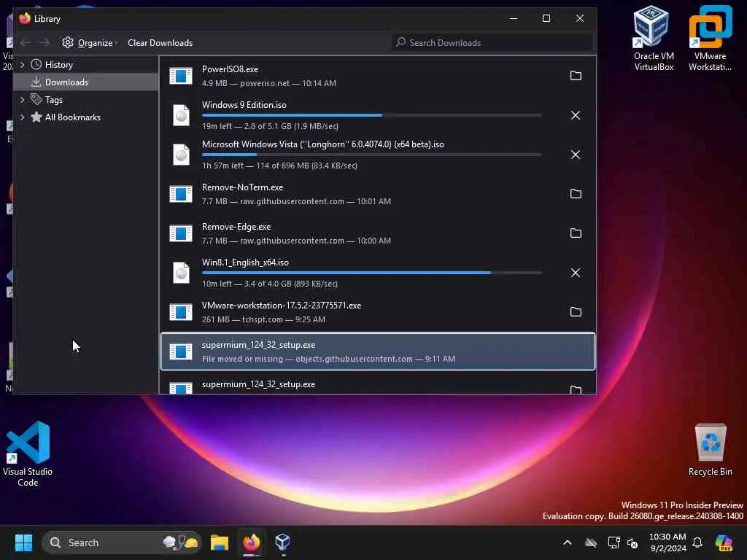Click "10m left — 3.4 of 4.0 GB" status
Screen dimensions: 747x560
270,284
